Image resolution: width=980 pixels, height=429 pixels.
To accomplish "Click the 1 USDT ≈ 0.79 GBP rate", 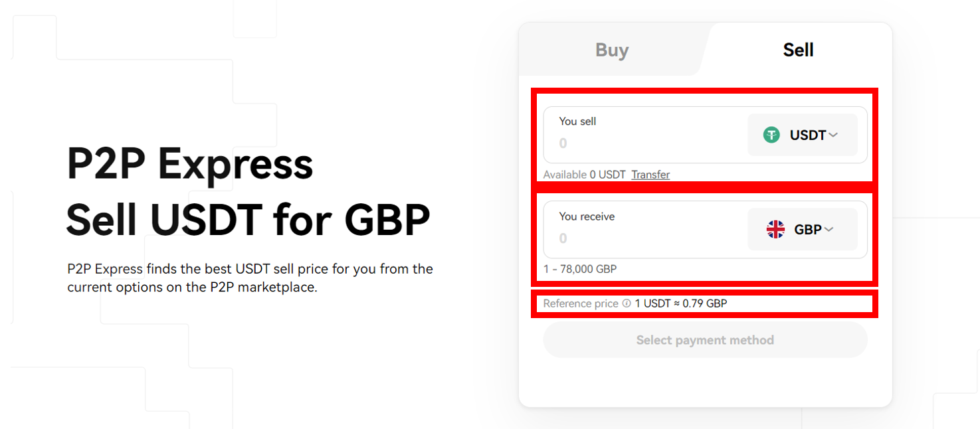I will click(x=681, y=303).
